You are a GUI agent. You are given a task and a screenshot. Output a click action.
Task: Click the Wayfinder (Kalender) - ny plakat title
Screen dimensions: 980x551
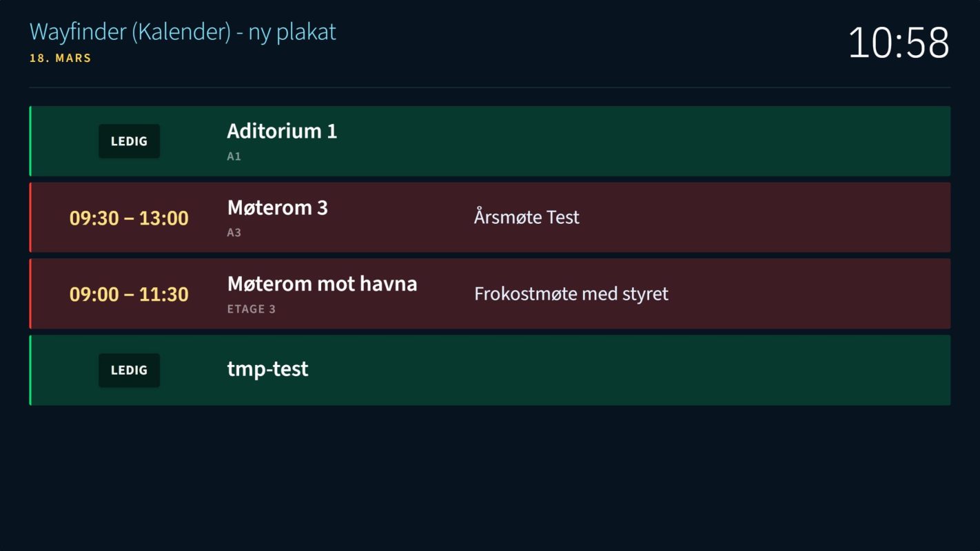(x=183, y=32)
